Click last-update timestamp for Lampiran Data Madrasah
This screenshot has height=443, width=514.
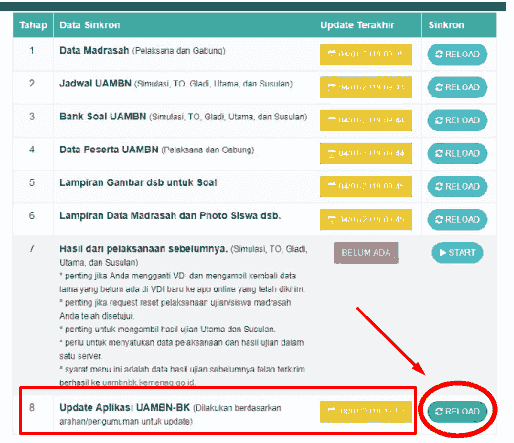click(x=366, y=219)
